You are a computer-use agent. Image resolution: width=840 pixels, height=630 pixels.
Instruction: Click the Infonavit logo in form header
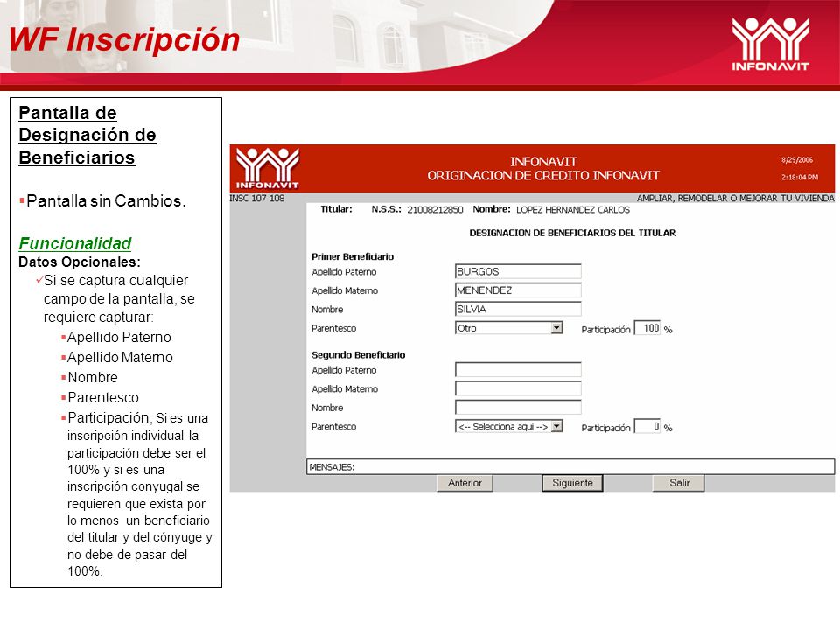tap(268, 168)
